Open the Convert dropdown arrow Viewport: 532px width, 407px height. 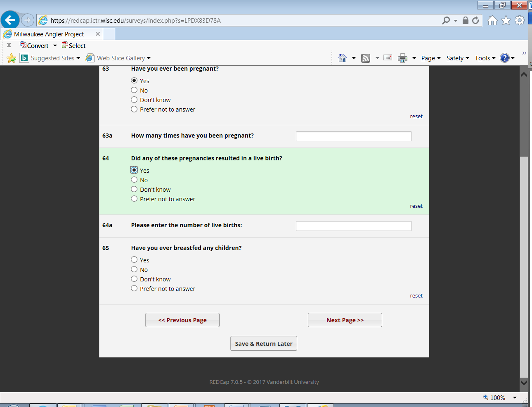point(55,45)
